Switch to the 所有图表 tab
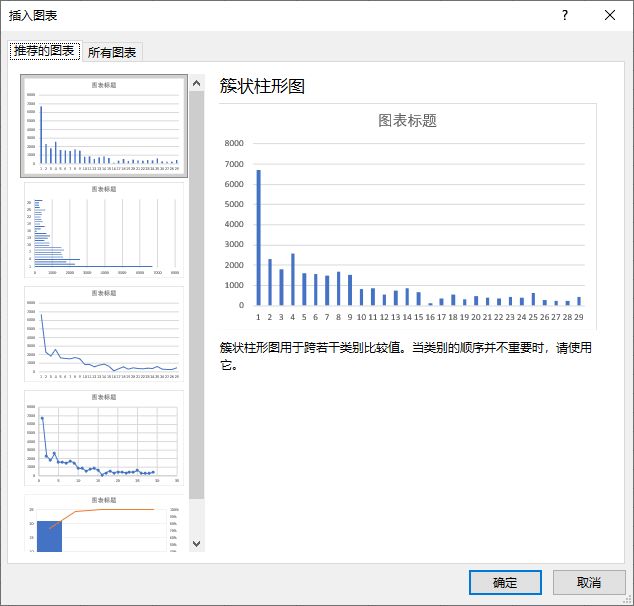 coord(113,52)
